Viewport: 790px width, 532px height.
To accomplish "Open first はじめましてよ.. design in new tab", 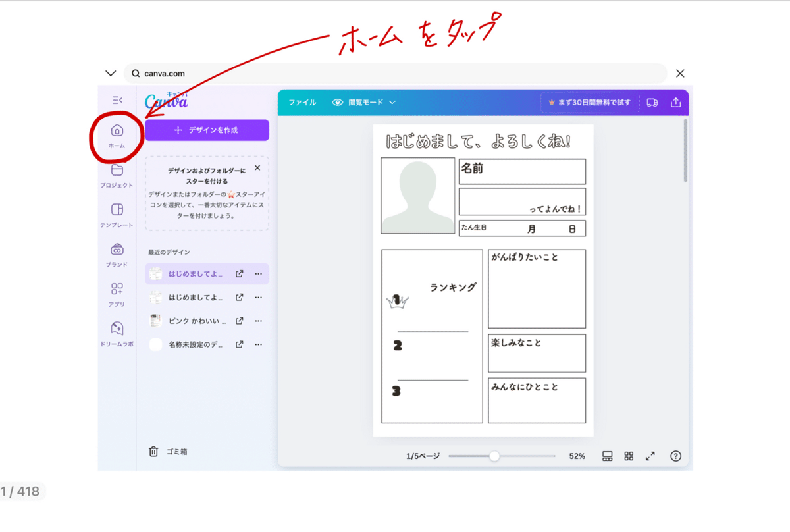I will tap(240, 273).
